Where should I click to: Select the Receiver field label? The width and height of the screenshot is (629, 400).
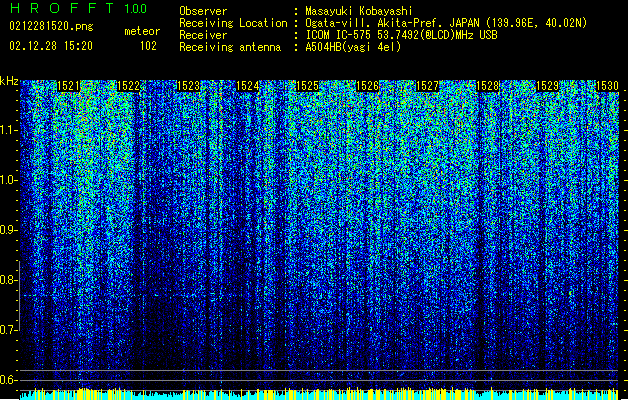[x=203, y=35]
